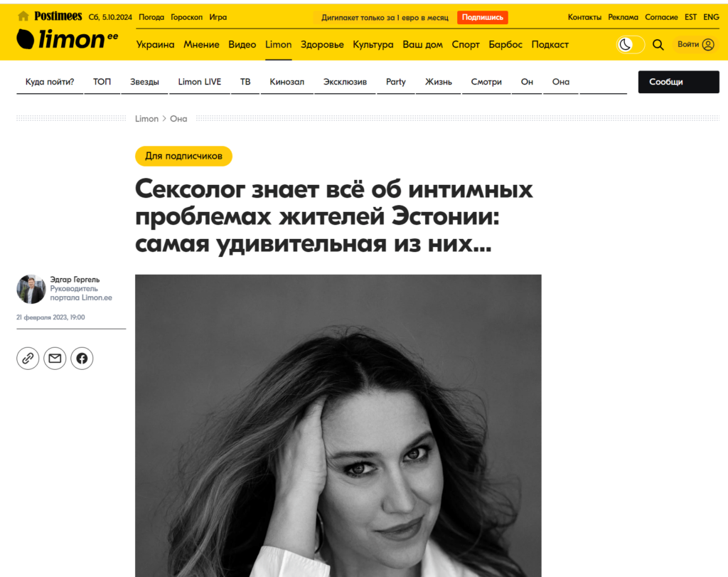This screenshot has height=577, width=728.
Task: Copy article link via chain icon
Action: coord(28,358)
